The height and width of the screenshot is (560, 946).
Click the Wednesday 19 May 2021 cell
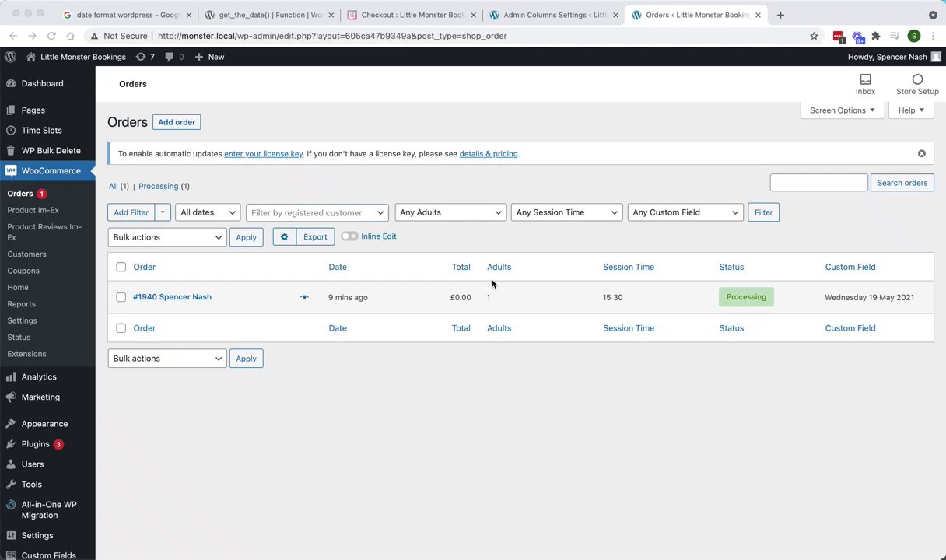[869, 297]
